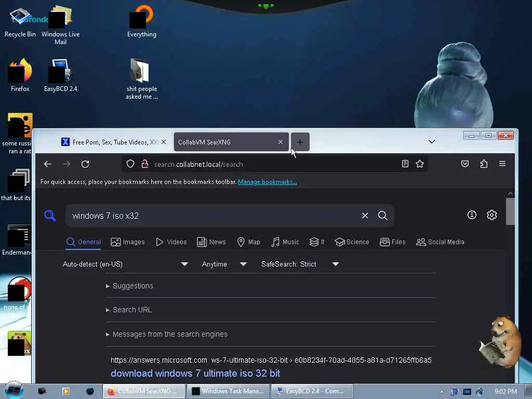Reload the current search page

coord(85,164)
